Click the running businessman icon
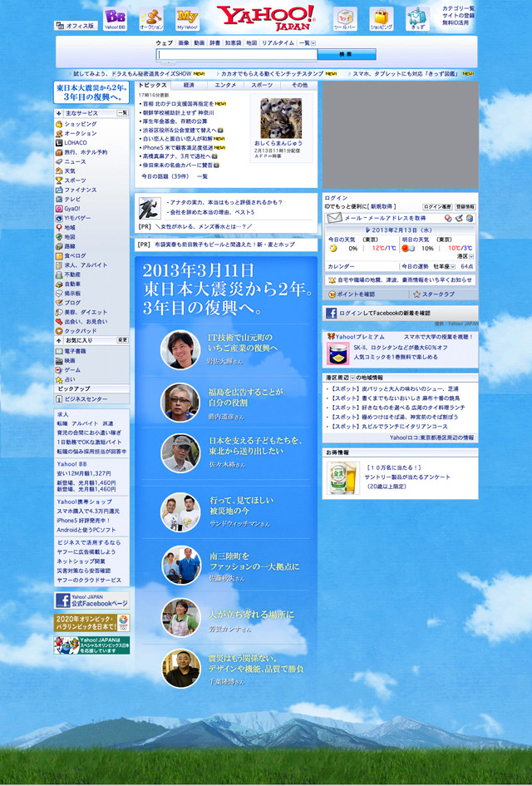This screenshot has width=532, height=786. tap(150, 208)
